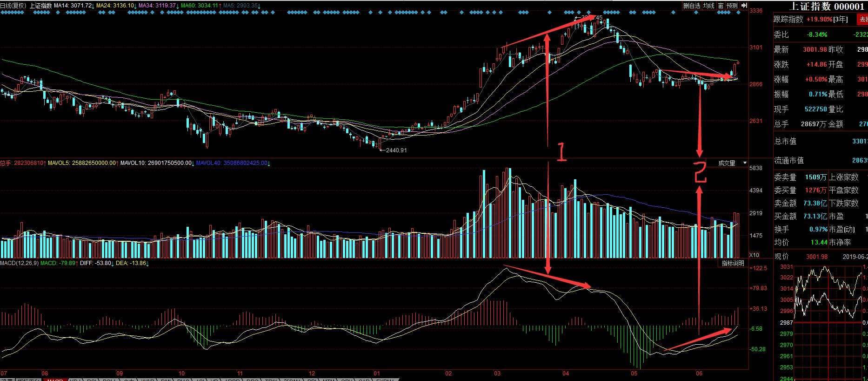Click the collapse-panel arrow icon beside 预测
868x381 pixels.
[744, 6]
